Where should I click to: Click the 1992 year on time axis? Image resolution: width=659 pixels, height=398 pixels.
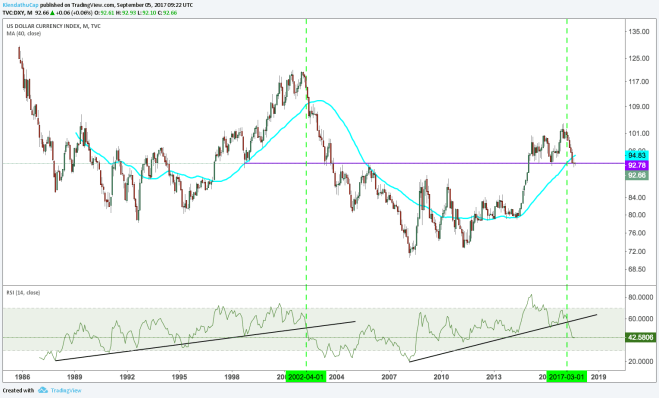pos(127,377)
